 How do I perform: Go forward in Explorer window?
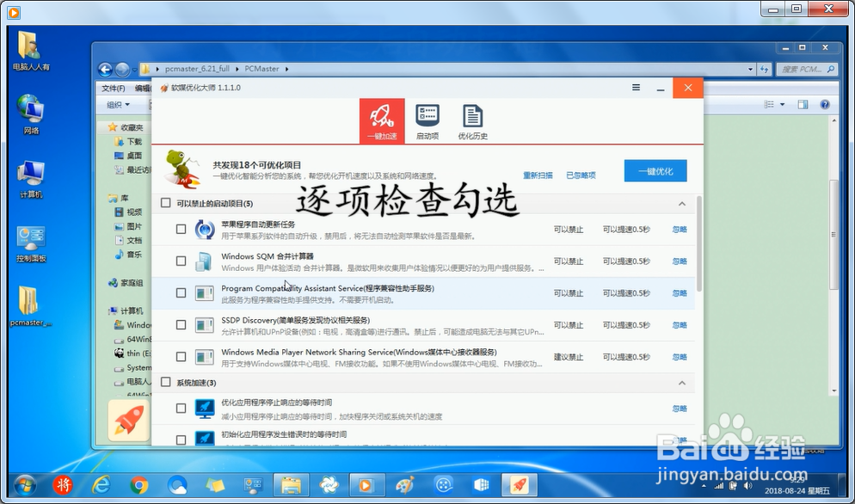(x=122, y=70)
